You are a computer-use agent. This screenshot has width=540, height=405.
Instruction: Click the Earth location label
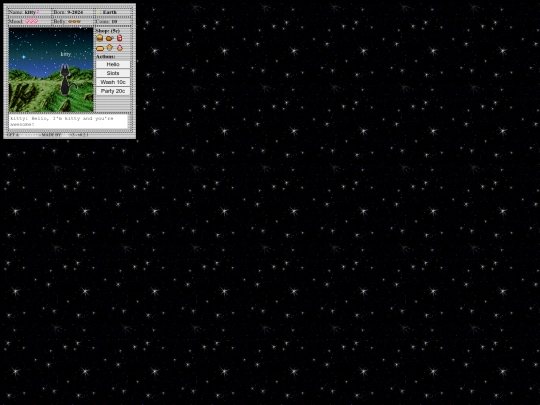click(110, 12)
